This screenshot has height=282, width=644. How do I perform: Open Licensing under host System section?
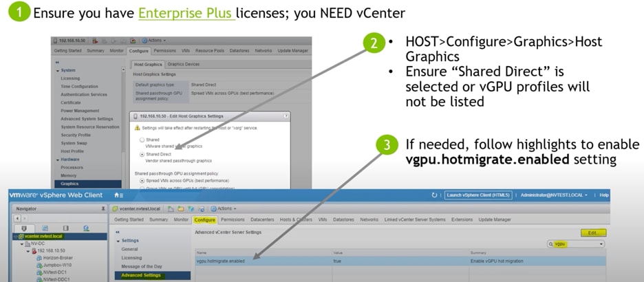(x=70, y=78)
